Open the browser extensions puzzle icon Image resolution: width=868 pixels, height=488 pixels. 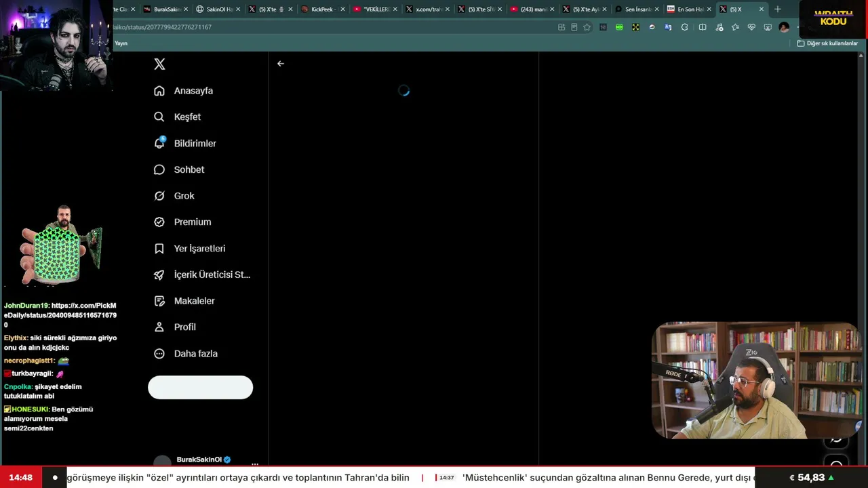coord(684,27)
